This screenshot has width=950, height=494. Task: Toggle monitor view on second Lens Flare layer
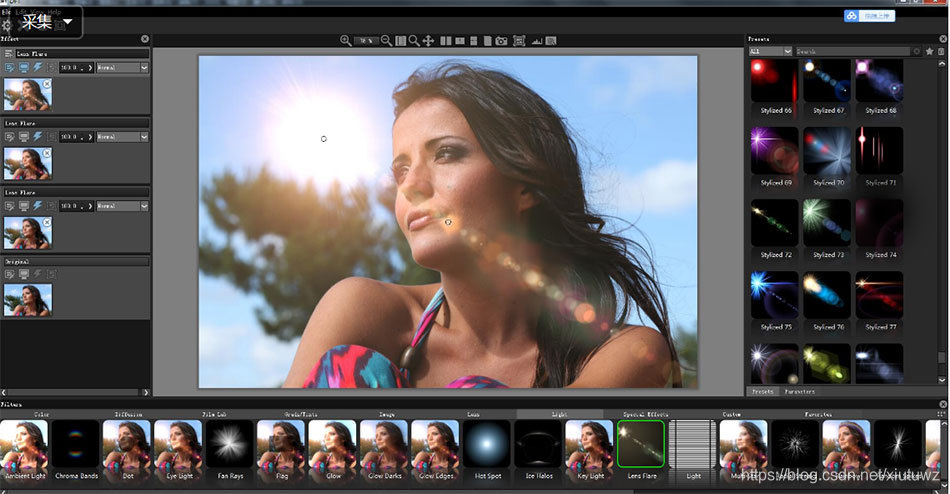24,137
